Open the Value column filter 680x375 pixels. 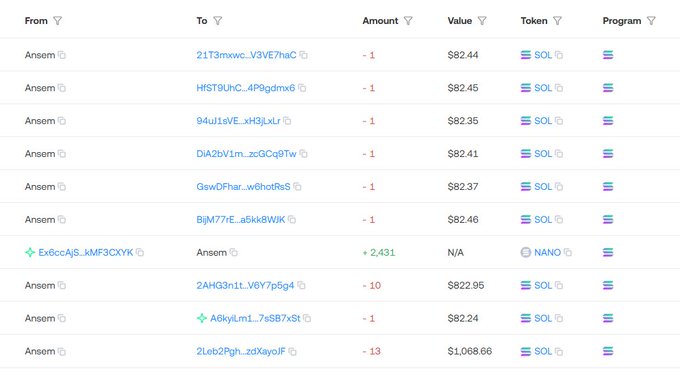482,21
